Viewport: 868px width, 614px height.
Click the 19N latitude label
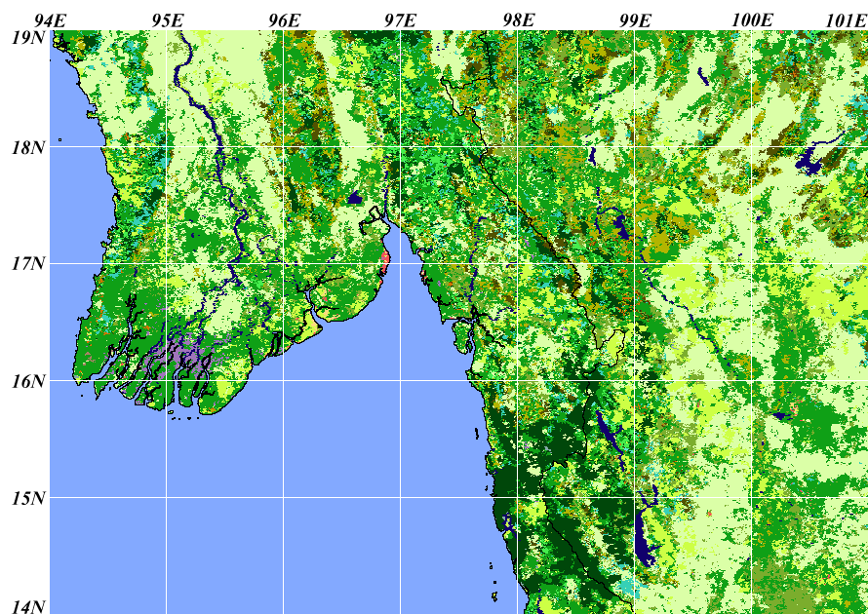coord(27,38)
